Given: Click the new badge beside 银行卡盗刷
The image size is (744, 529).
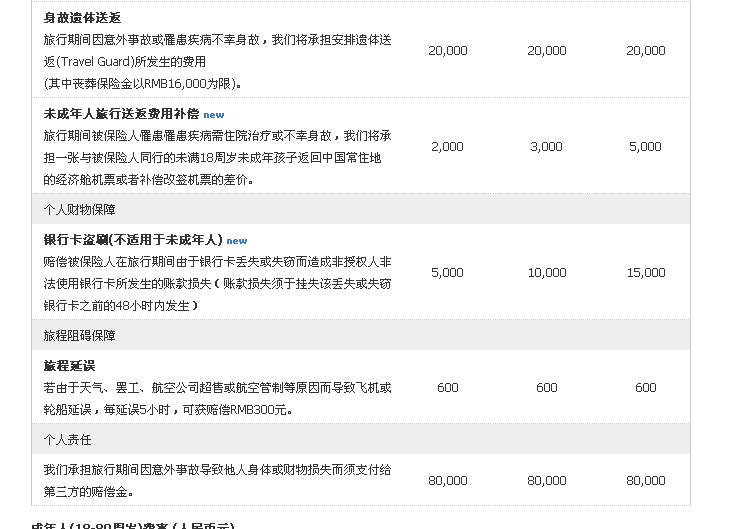Looking at the screenshot, I should click(x=236, y=241).
